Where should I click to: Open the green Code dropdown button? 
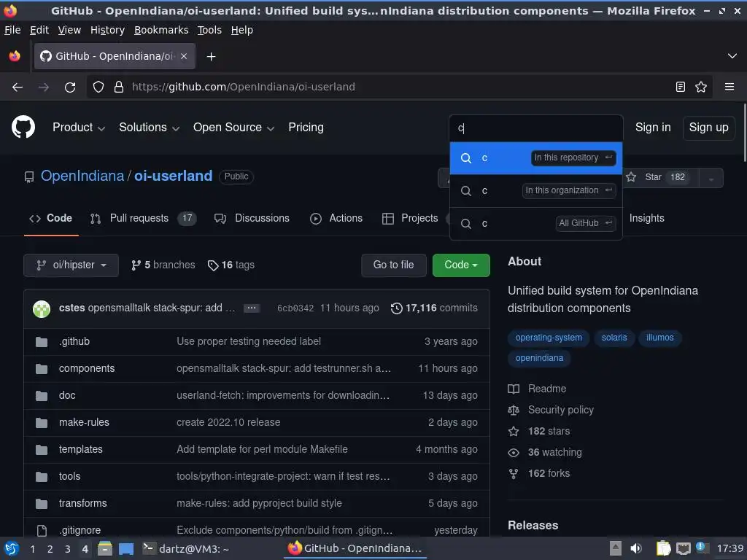(461, 265)
